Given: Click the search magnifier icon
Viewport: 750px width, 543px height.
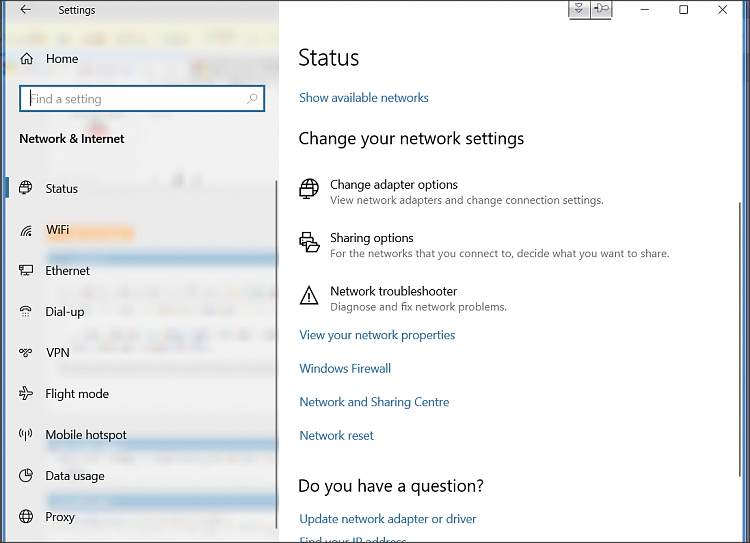Looking at the screenshot, I should tap(252, 99).
